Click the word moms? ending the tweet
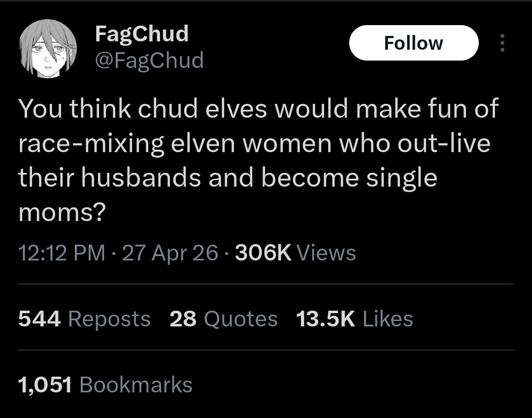The height and width of the screenshot is (418, 532). [x=62, y=213]
